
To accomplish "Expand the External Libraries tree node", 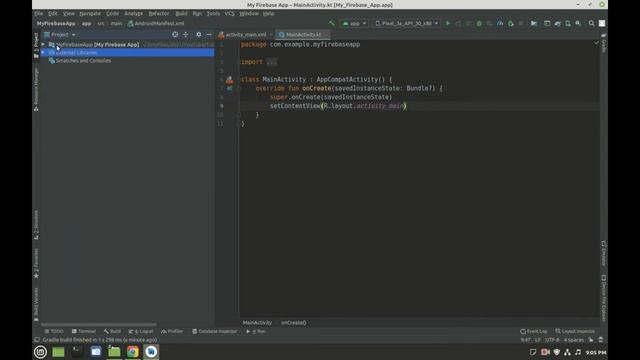I will pyautogui.click(x=43, y=53).
